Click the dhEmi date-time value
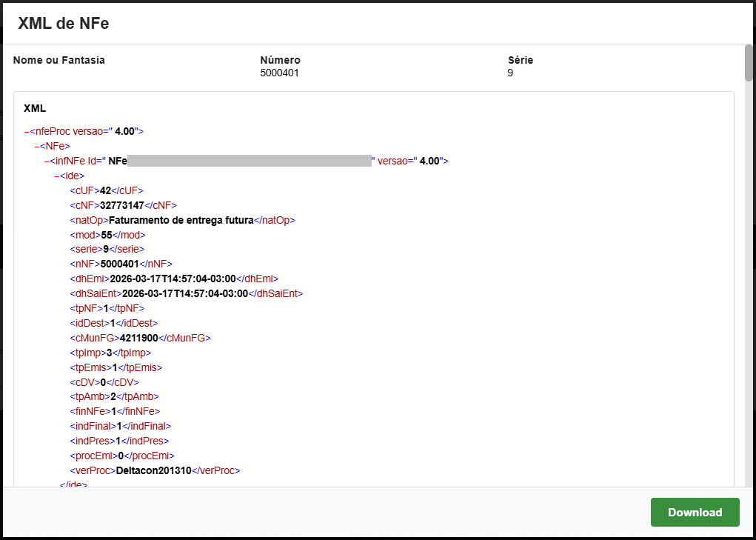The height and width of the screenshot is (540, 756). click(173, 279)
